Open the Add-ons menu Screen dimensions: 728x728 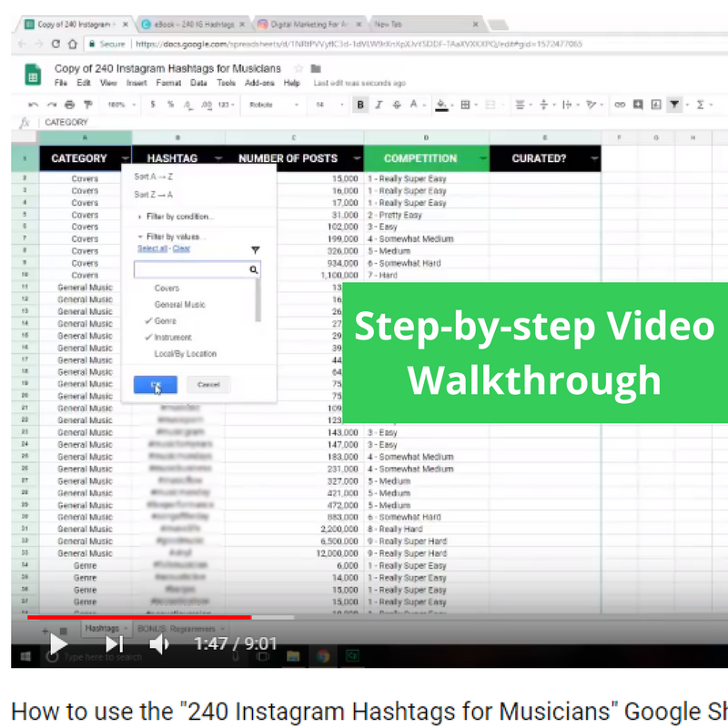click(x=259, y=83)
